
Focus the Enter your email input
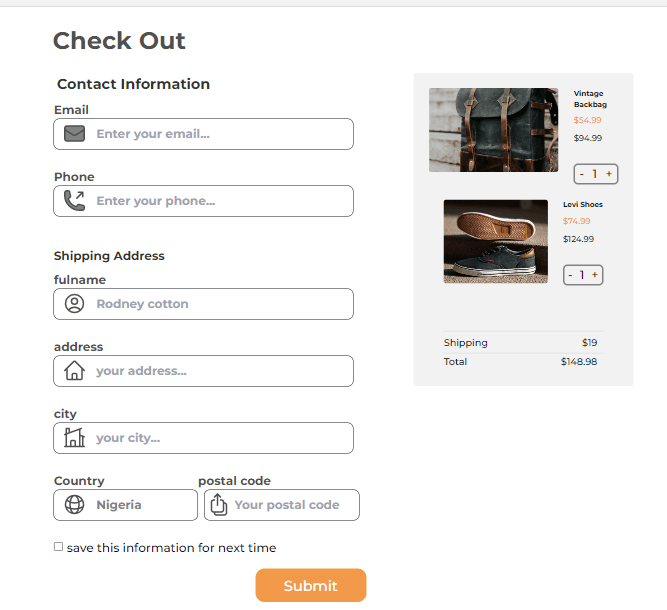(x=220, y=134)
